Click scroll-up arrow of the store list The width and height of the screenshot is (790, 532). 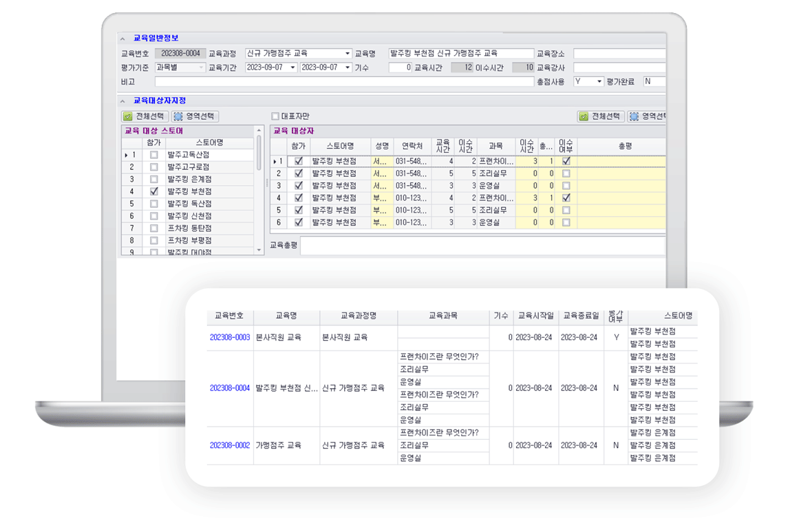point(259,131)
